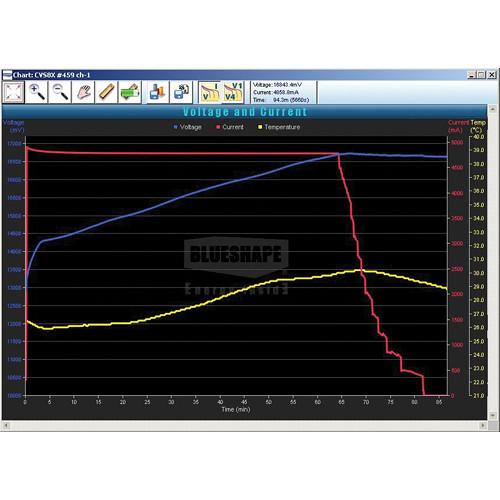Click the Temperature legend entry
The height and width of the screenshot is (500, 500).
(279, 127)
